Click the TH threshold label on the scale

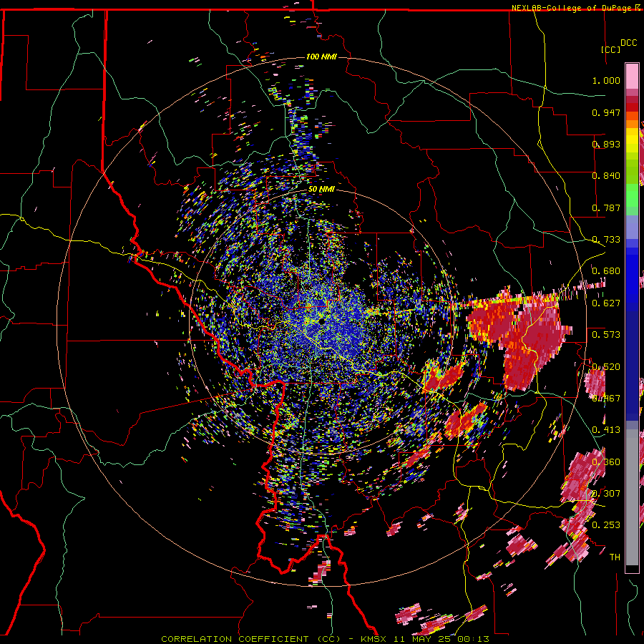615,557
